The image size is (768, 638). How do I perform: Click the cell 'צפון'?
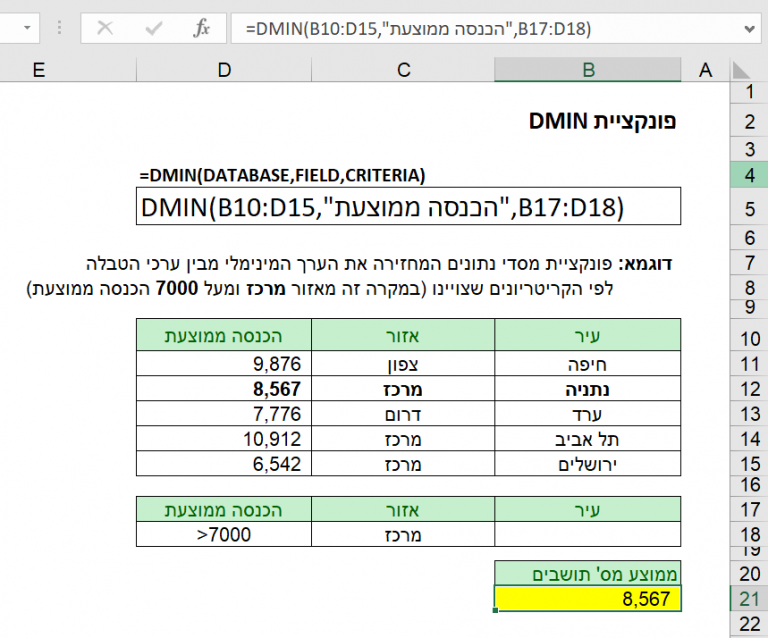[403, 364]
